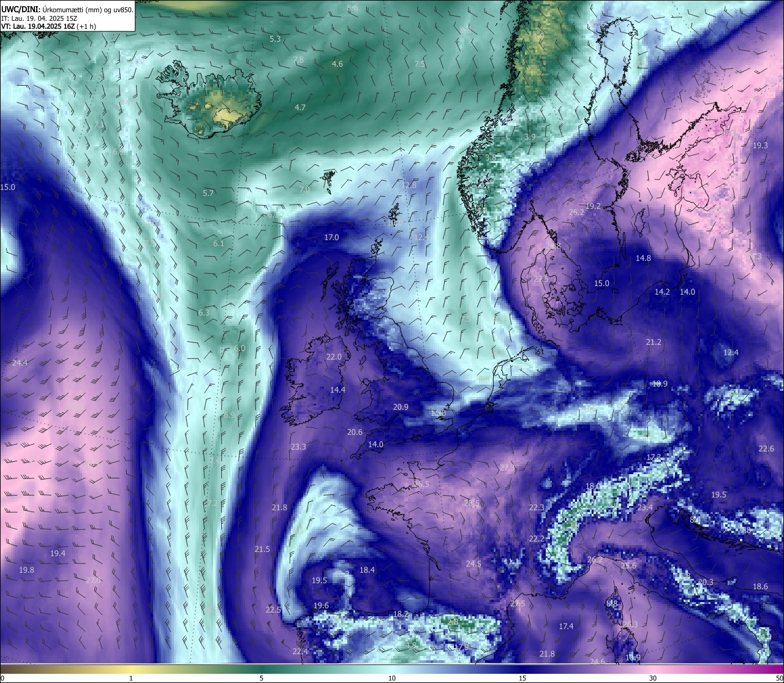Click the 19.2 value over Sweden
The image size is (784, 683).
tap(594, 206)
